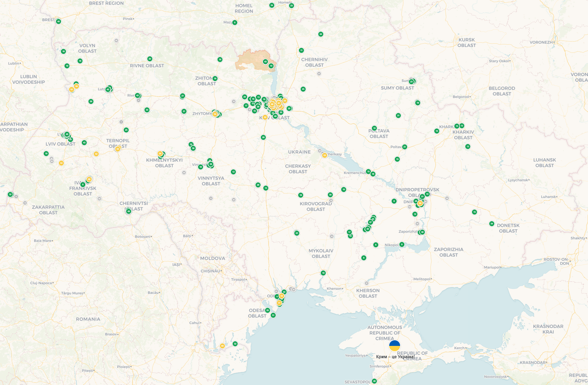Open the yellow marker west of Zhytomyr cluster
Screen dimensions: 588x385
click(x=215, y=114)
